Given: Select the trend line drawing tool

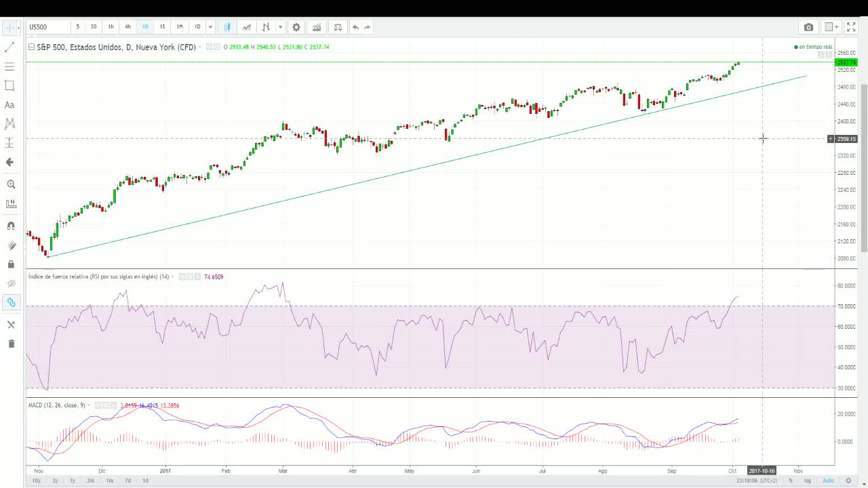Looking at the screenshot, I should [9, 47].
